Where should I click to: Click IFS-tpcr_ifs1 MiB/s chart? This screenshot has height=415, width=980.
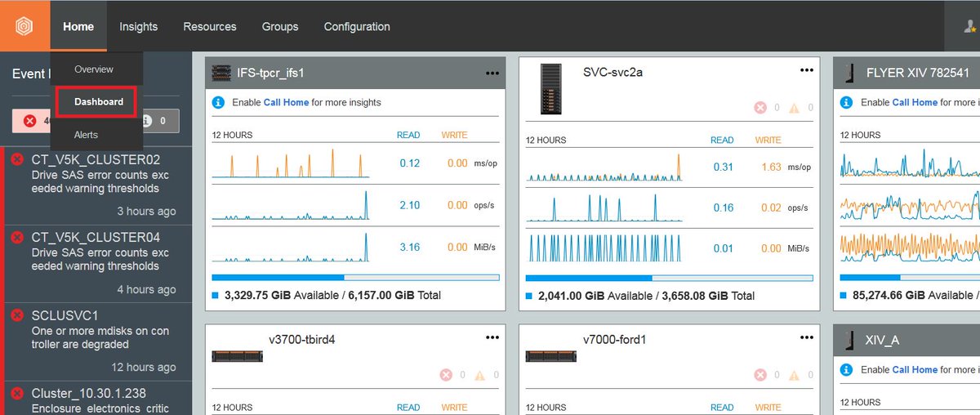pos(291,248)
